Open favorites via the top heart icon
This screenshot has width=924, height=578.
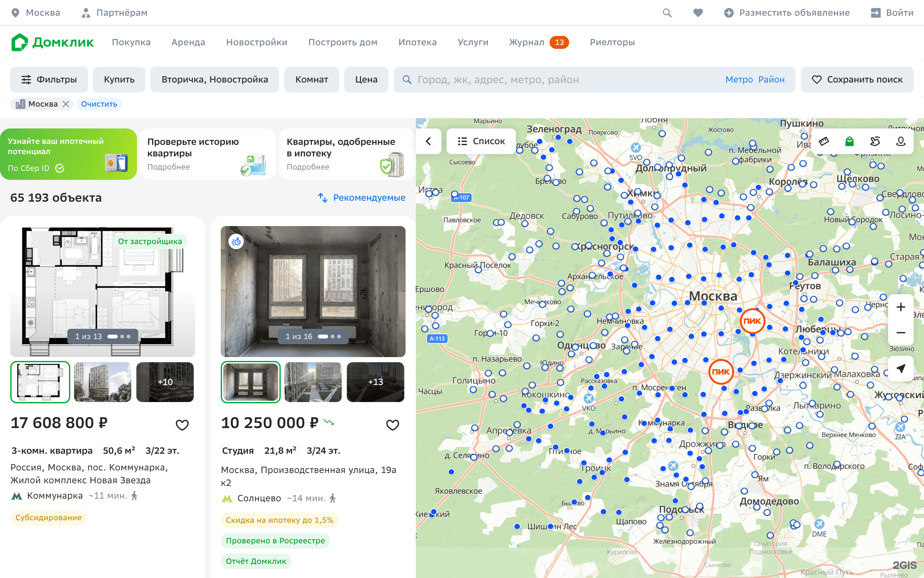(x=698, y=13)
